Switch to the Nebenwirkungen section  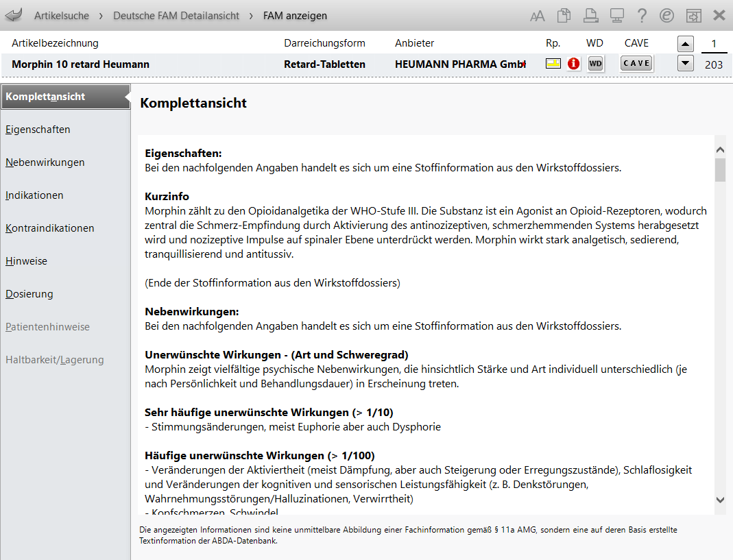point(45,162)
